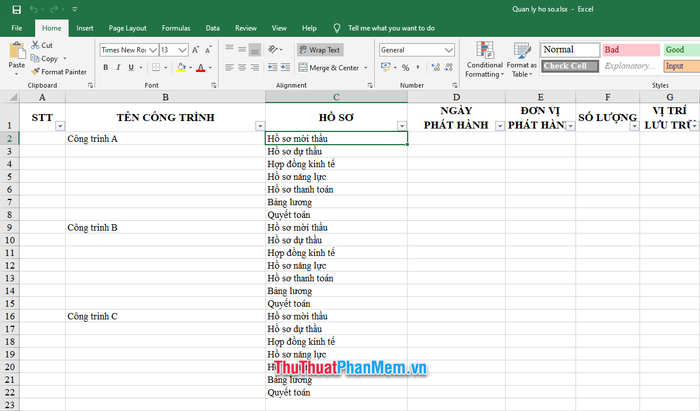Select the Cut scissors tool
Viewport: 700px width, 411px height.
point(42,45)
